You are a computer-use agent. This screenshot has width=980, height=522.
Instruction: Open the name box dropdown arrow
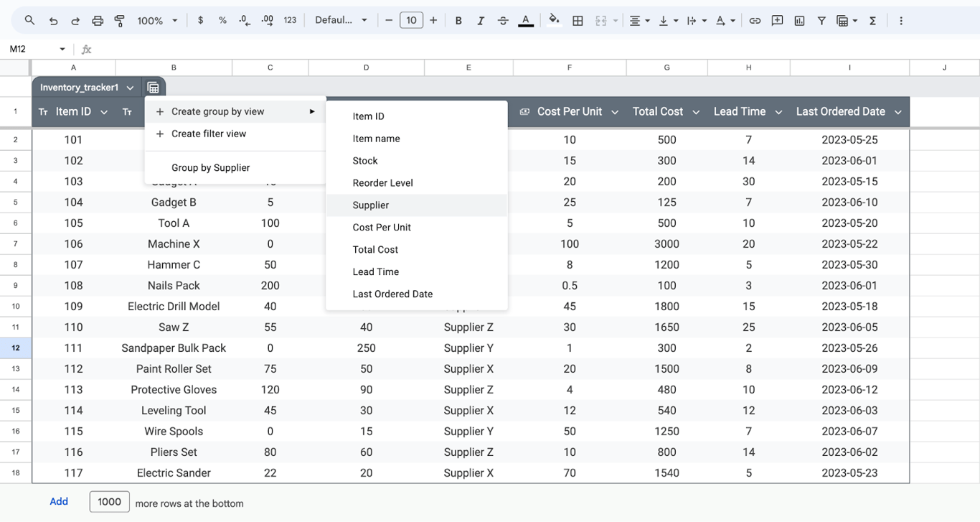tap(62, 49)
